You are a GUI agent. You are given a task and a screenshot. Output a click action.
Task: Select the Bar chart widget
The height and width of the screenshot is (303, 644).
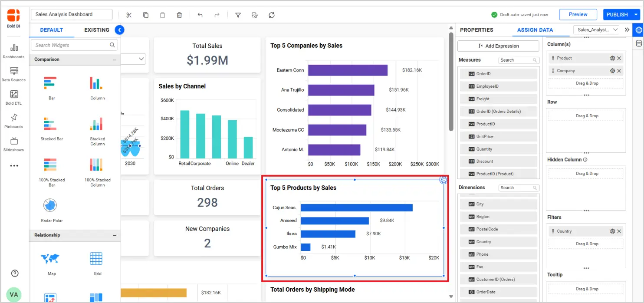click(x=51, y=88)
